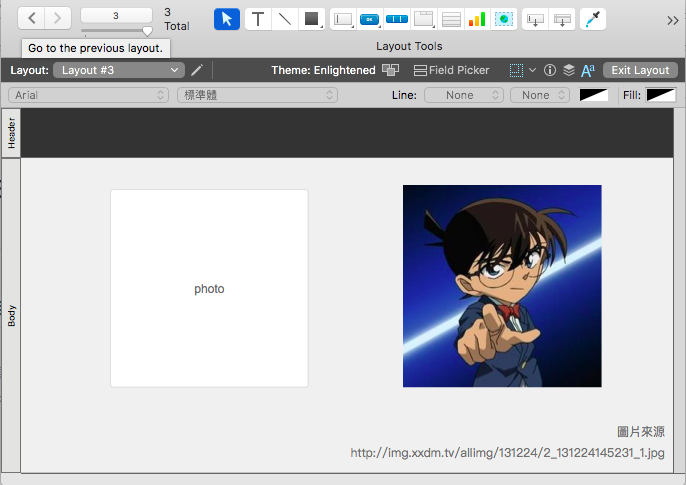Select the pointer selection tool

pos(227,19)
